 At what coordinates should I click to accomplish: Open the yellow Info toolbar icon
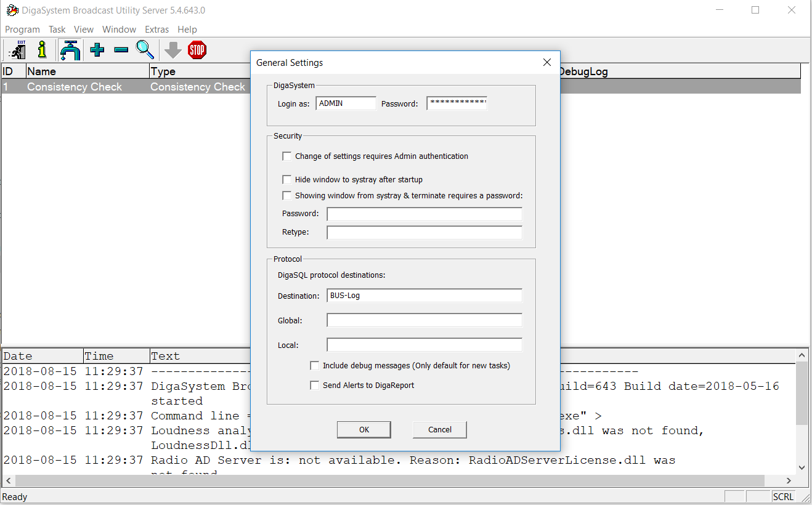[42, 50]
